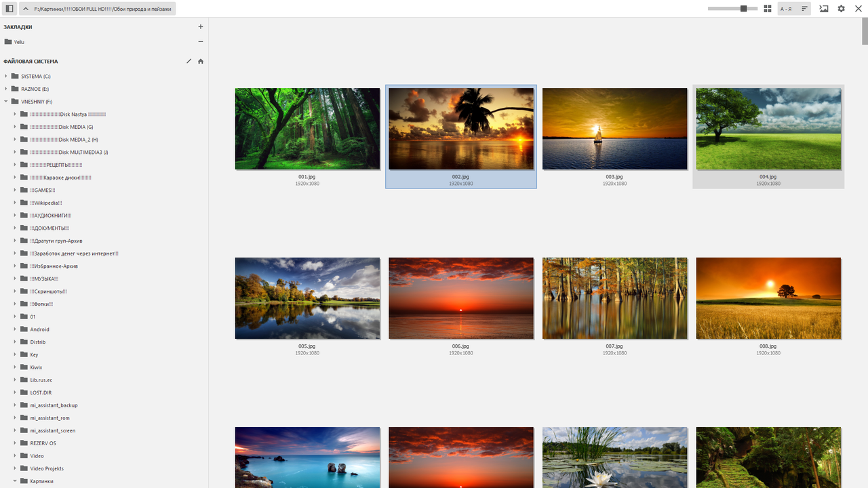Screen dimensions: 868x488
Task: Open the Избранное-Архив folder
Action: pos(54,266)
